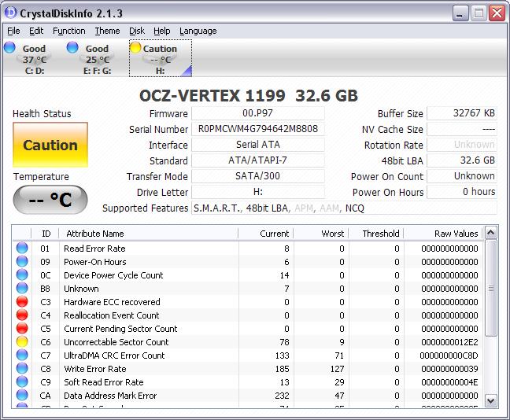This screenshot has width=510, height=420.
Task: Select the Write Error Rate attribute name
Action: 95,369
